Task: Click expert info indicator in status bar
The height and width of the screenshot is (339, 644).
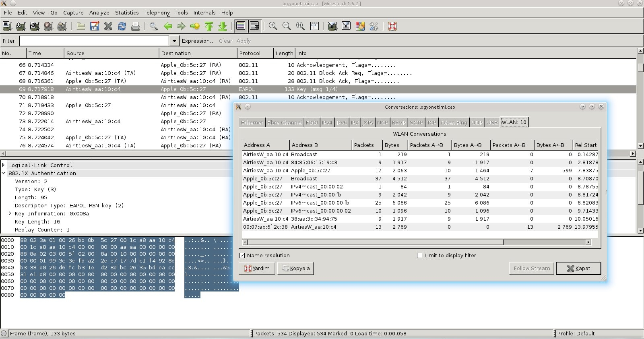Action: [4, 333]
